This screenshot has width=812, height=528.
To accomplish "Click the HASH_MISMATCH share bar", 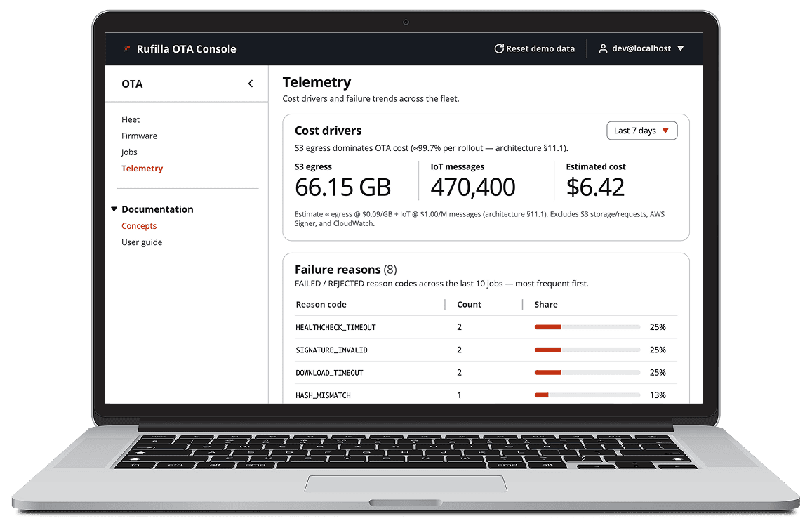I will (587, 395).
